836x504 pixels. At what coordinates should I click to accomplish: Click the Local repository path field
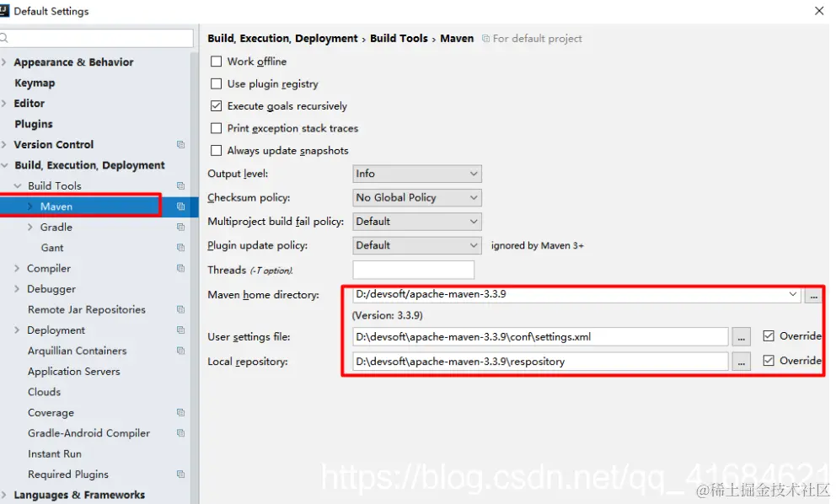(x=540, y=361)
